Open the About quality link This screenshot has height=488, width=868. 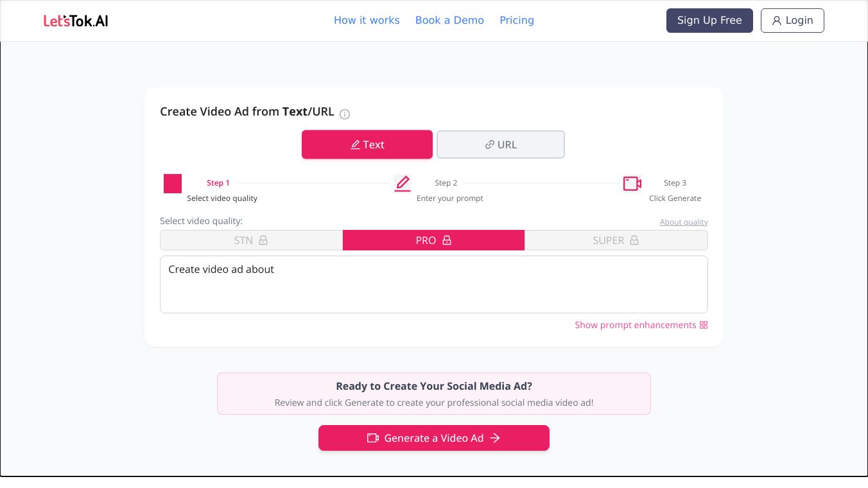point(684,222)
